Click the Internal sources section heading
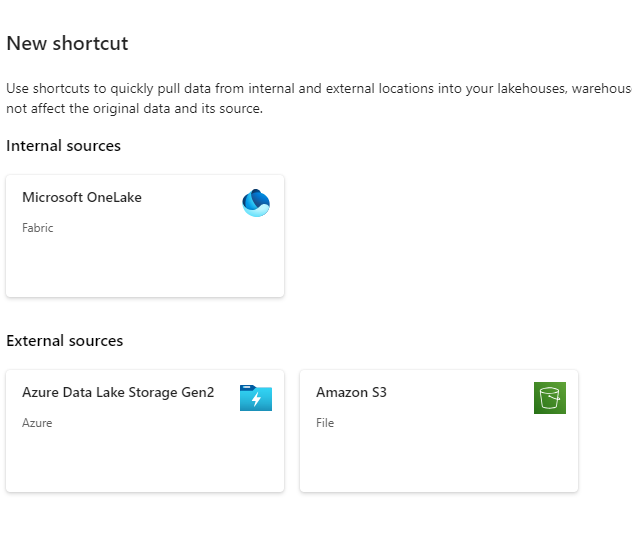The image size is (632, 536). (63, 146)
